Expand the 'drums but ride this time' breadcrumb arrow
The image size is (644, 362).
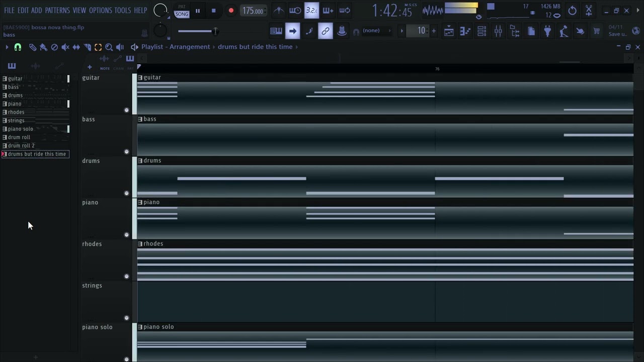[297, 47]
